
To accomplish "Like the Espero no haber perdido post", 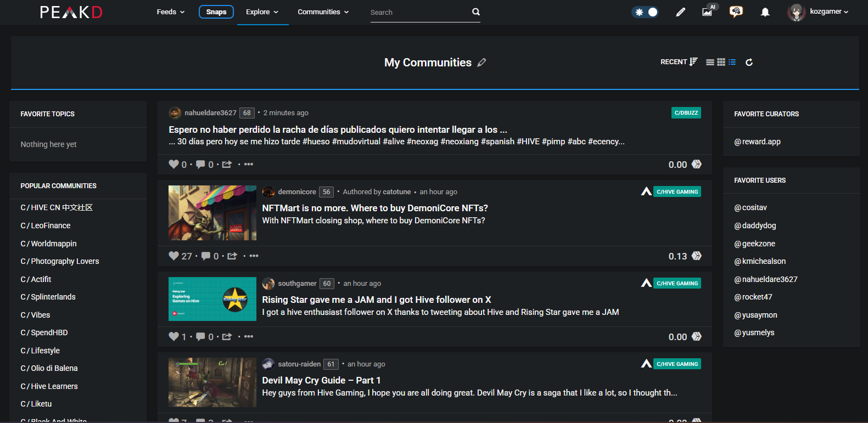I will 173,164.
